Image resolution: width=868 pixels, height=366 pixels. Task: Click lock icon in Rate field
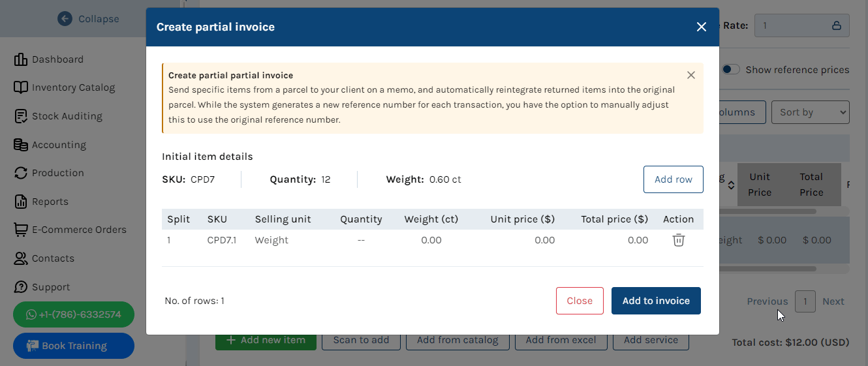[836, 25]
